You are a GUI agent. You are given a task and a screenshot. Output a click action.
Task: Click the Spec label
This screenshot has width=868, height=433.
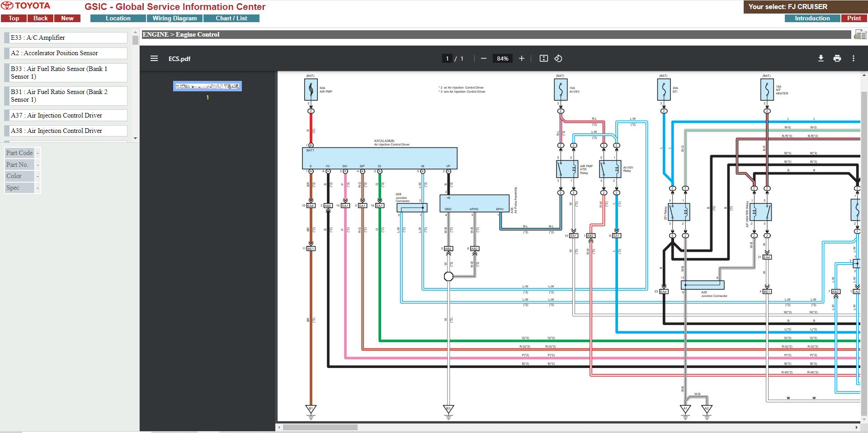tap(19, 188)
